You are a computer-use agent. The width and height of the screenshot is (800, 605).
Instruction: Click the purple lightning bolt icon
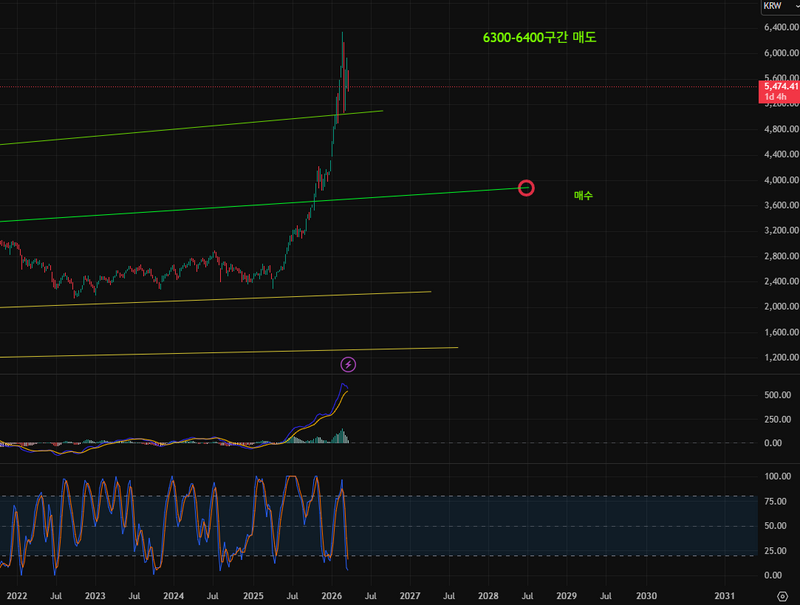click(348, 364)
